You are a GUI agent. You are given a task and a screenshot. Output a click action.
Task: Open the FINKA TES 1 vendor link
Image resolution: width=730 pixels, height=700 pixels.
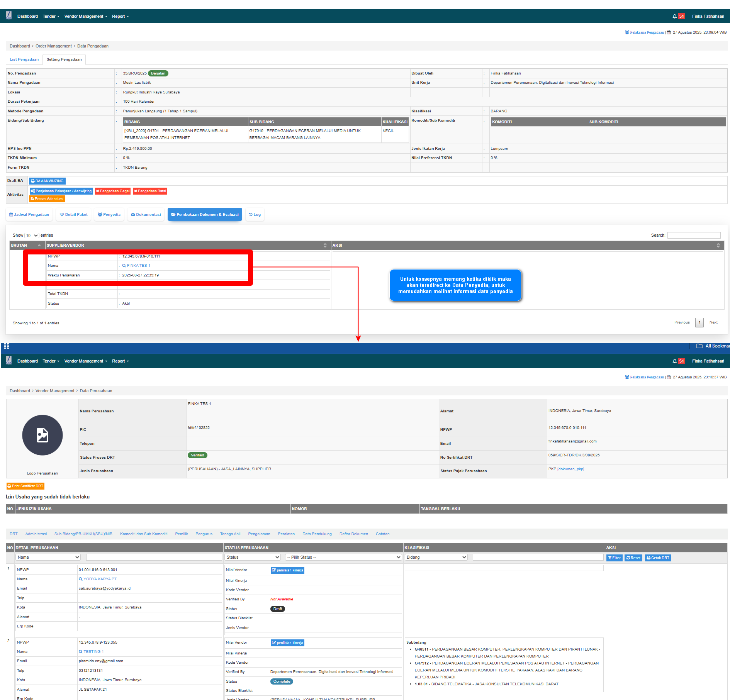pos(138,266)
